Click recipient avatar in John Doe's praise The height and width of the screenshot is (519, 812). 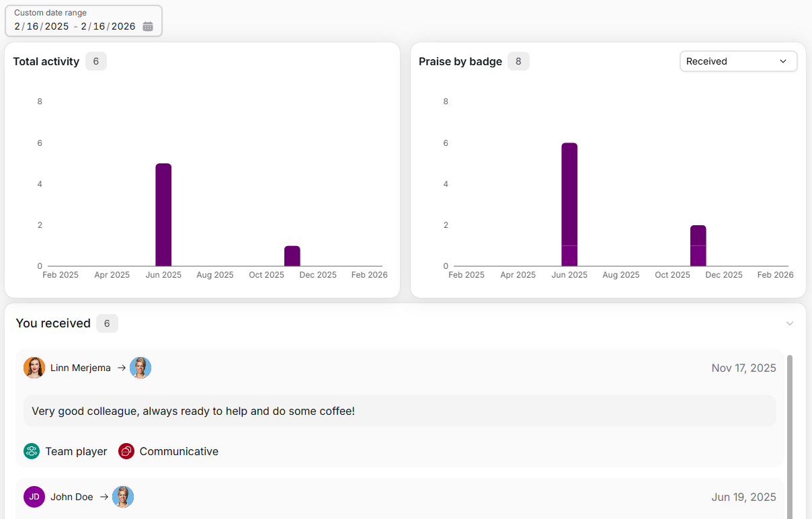pyautogui.click(x=123, y=497)
